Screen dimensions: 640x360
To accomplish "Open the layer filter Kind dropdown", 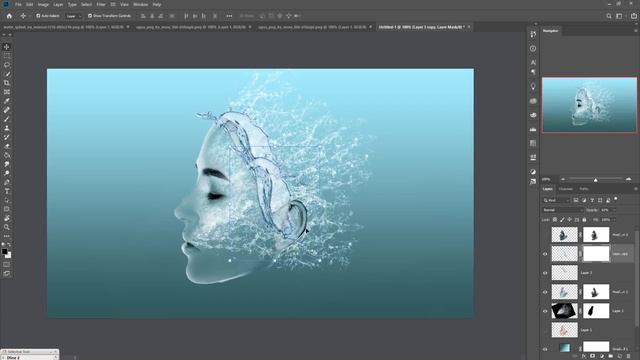I will [x=556, y=200].
